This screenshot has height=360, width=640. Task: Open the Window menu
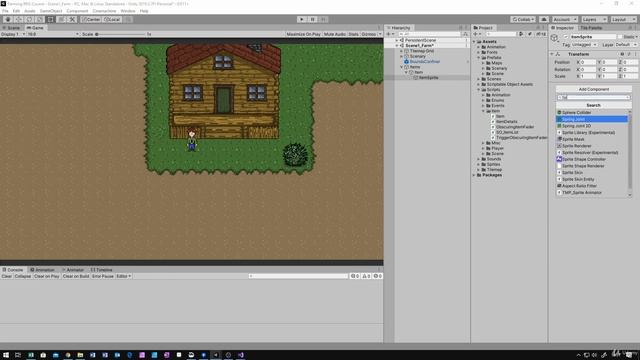click(127, 11)
